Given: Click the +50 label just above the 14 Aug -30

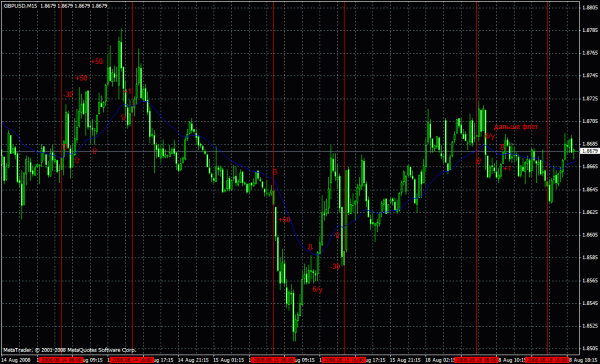Looking at the screenshot, I should 81,78.
